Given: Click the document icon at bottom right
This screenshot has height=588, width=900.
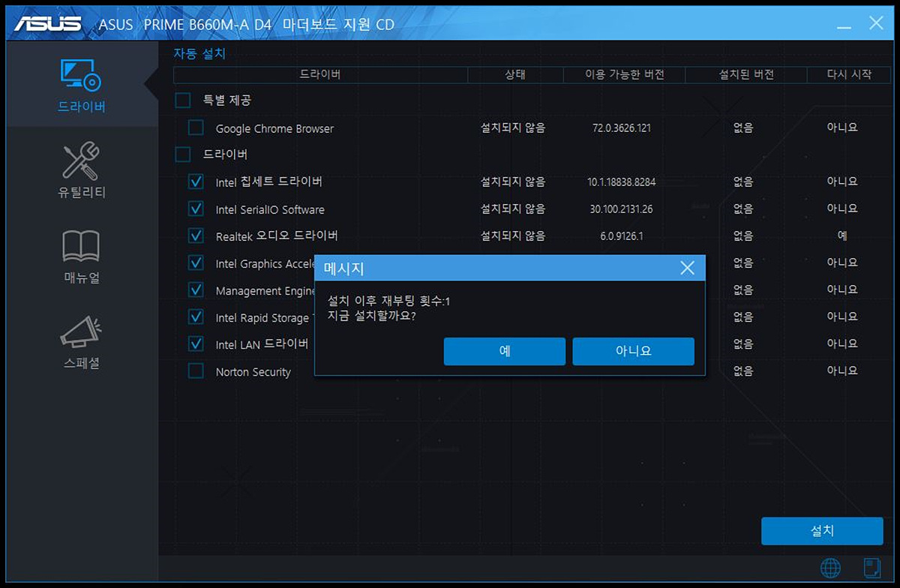Looking at the screenshot, I should coord(872,568).
